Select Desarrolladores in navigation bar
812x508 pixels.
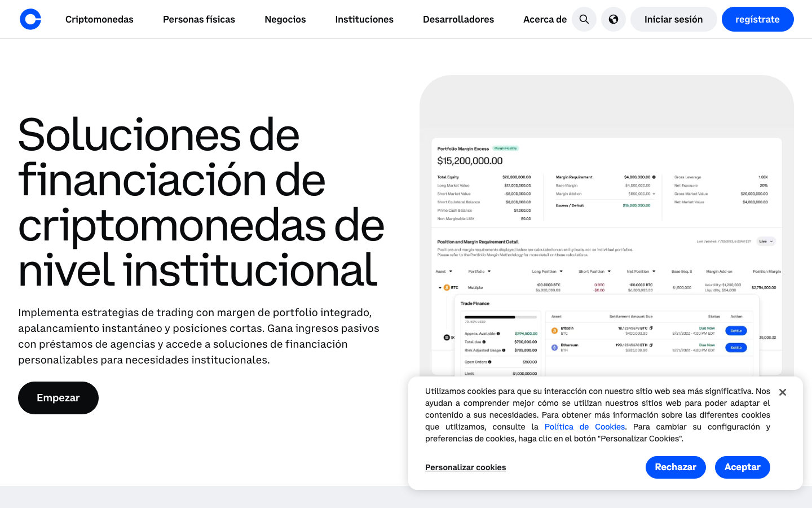(x=458, y=19)
